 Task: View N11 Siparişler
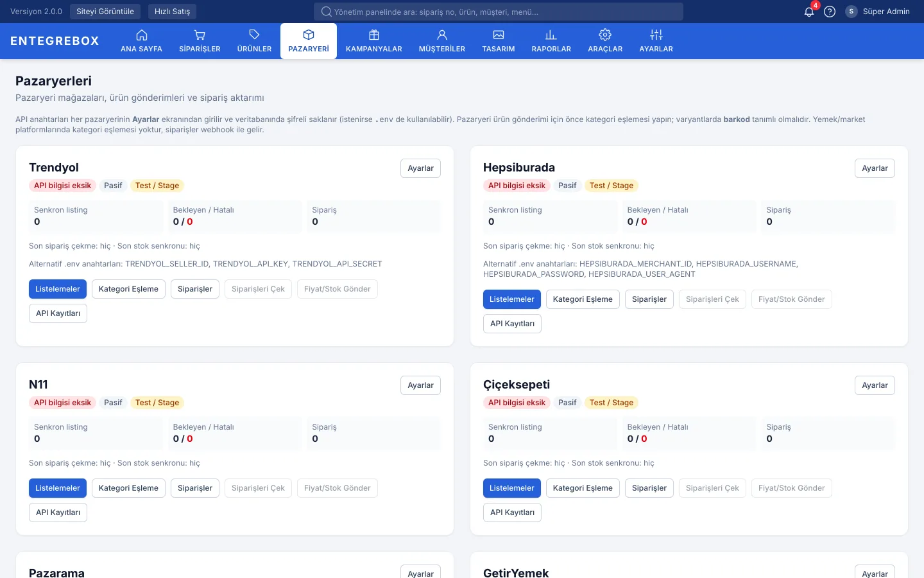(x=195, y=488)
